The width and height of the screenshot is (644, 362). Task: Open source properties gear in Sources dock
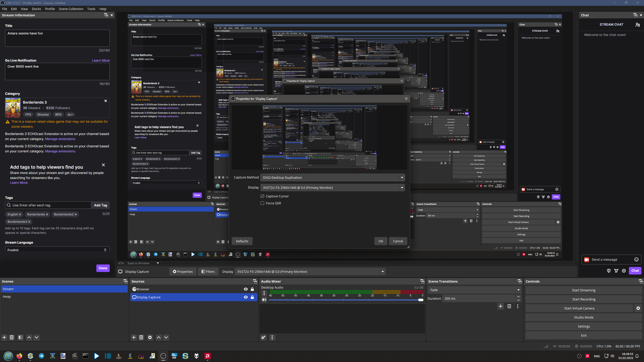pos(150,337)
